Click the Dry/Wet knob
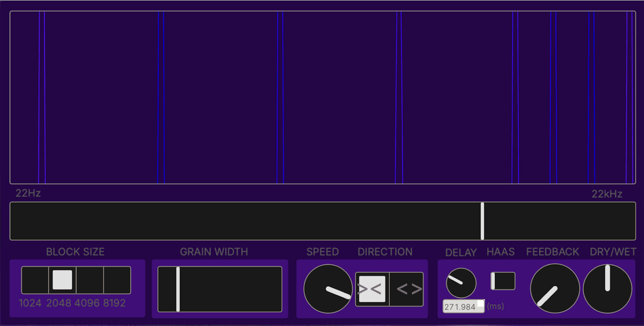Screen dimensions: 644x326 click(x=607, y=289)
